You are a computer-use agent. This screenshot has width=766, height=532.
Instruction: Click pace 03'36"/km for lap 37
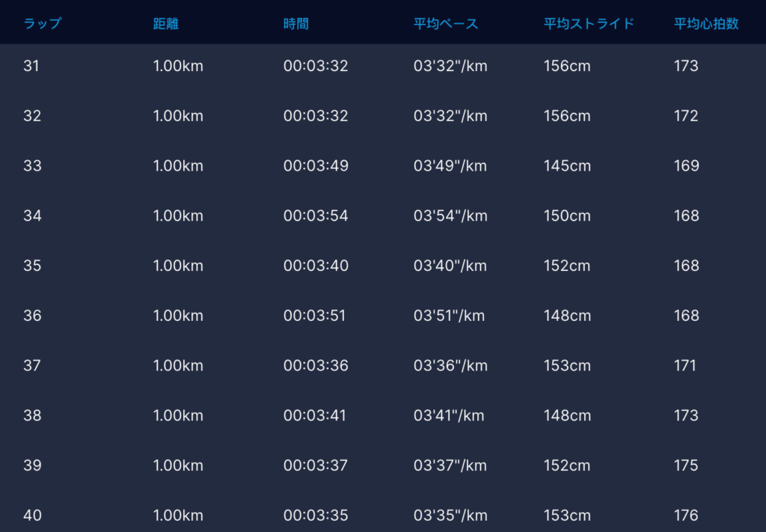coord(450,366)
